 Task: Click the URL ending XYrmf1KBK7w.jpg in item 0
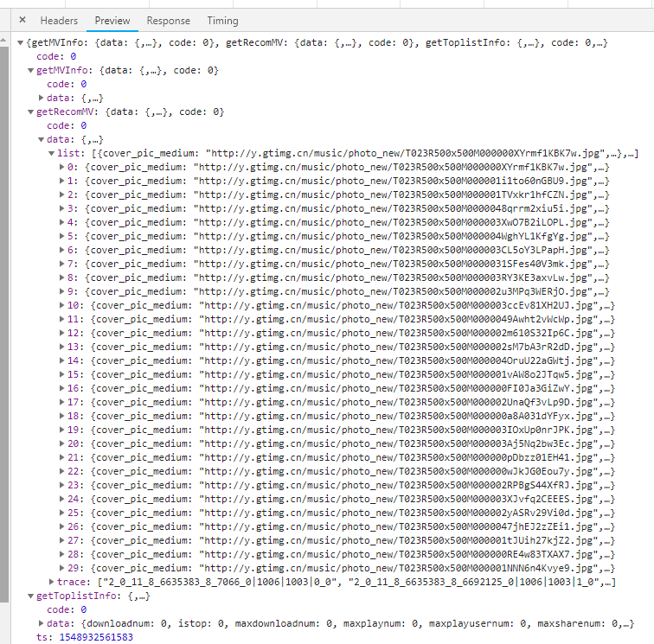pyautogui.click(x=393, y=167)
